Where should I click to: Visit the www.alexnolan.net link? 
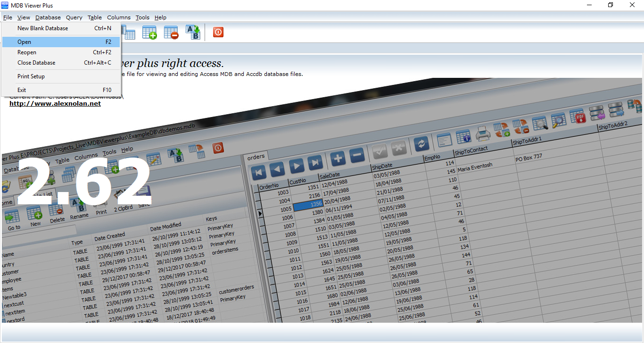[x=55, y=104]
